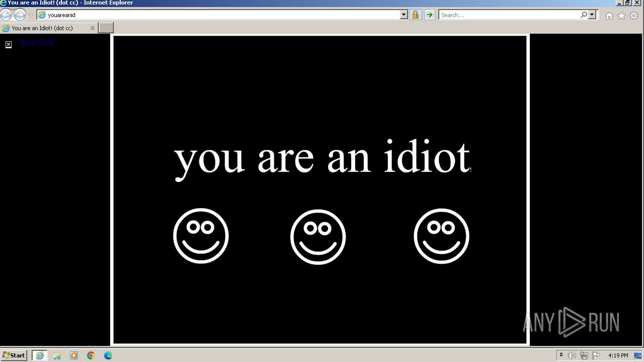Open the Tools gear icon
644x362 pixels.
[x=634, y=16]
